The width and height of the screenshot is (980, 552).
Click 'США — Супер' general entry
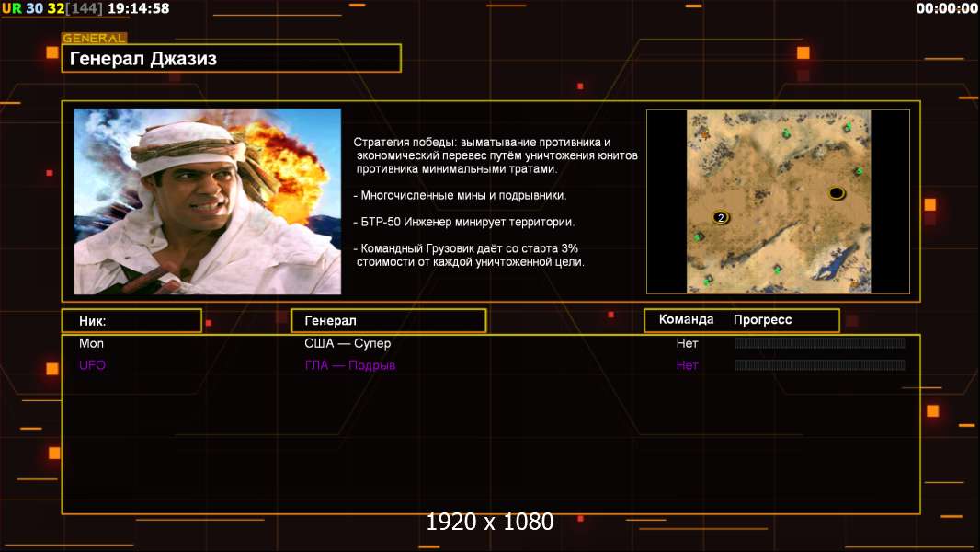click(x=348, y=343)
